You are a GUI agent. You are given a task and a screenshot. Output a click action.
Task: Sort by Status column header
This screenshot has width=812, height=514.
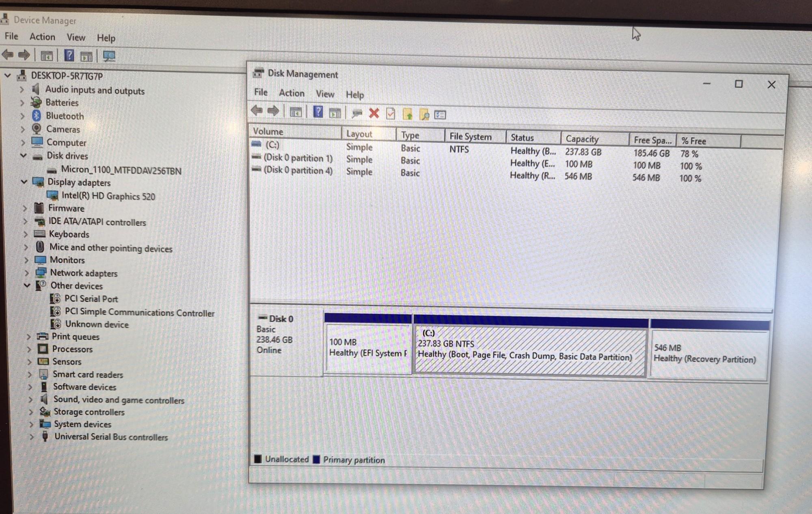click(533, 138)
